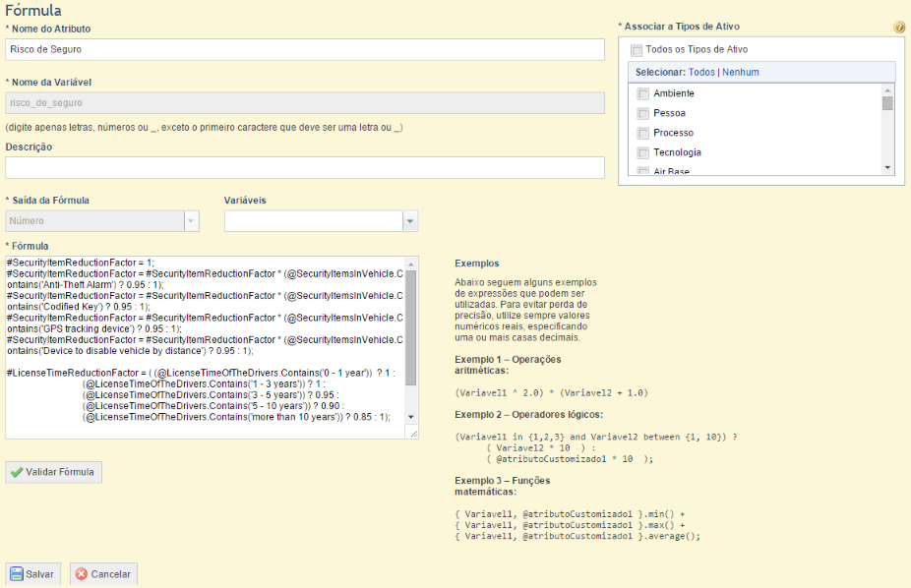Tick the Tecnologia asset type checkbox
The height and width of the screenshot is (588, 911).
pyautogui.click(x=642, y=153)
